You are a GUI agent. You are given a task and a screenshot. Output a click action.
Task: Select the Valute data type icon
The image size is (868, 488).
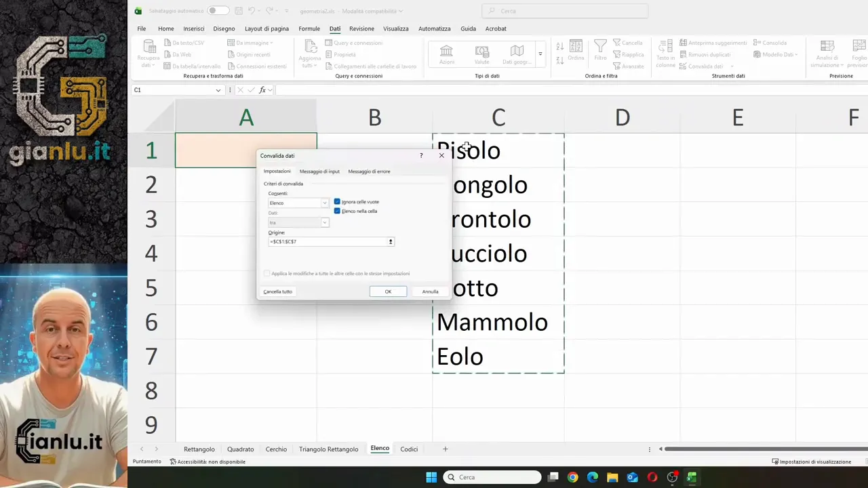482,54
